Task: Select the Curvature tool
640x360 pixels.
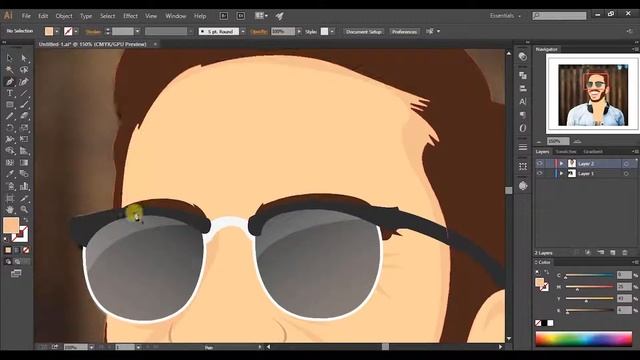Action: pyautogui.click(x=24, y=82)
